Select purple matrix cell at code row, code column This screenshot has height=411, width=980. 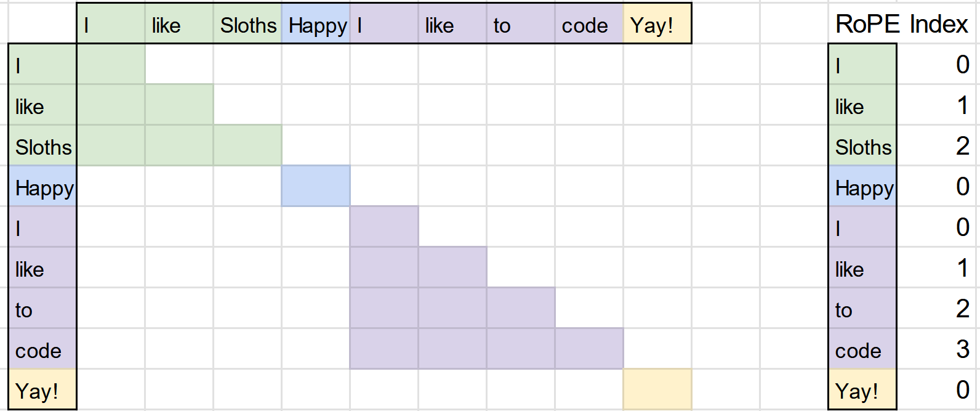(588, 349)
